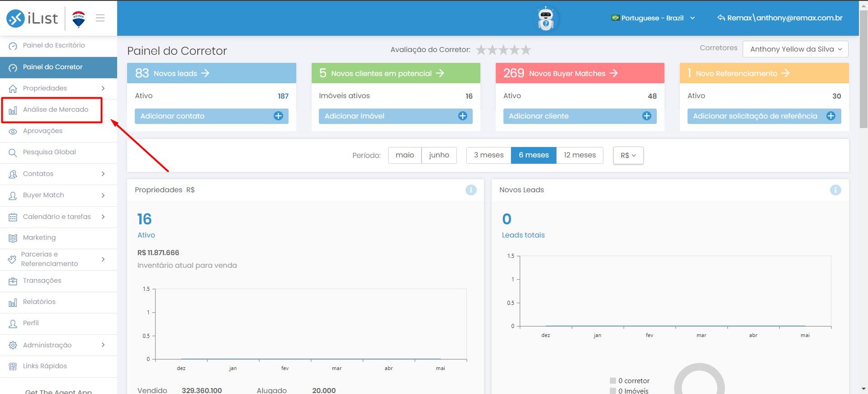This screenshot has width=868, height=394.
Task: Click the Calendário e tarefas calendar icon
Action: coord(13,217)
